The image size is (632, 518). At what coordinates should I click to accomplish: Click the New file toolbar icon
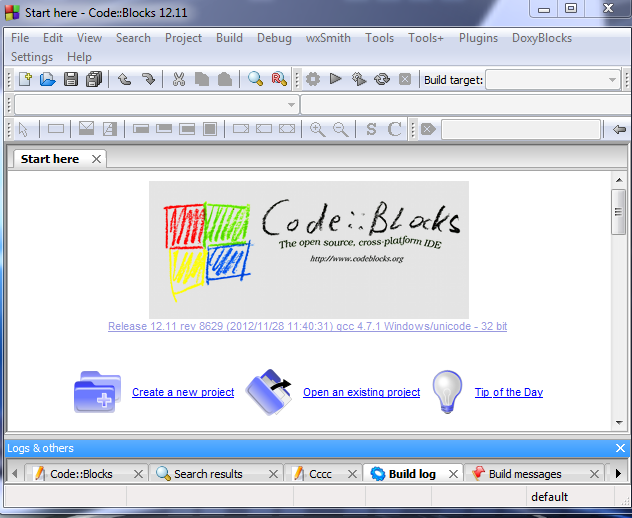25,79
